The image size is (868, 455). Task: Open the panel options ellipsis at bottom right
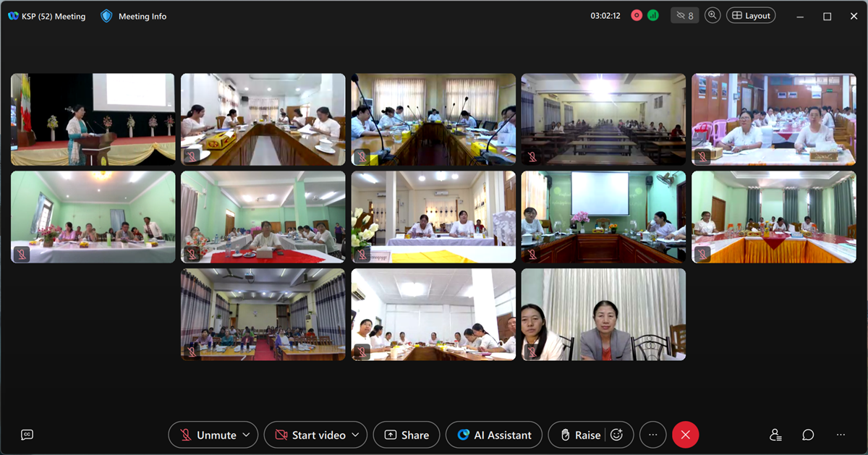click(841, 435)
